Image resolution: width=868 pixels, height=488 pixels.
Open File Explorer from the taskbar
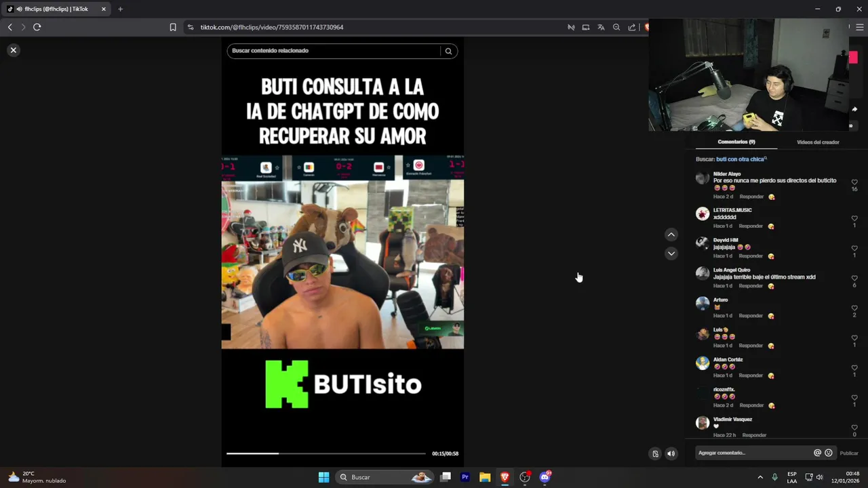[x=485, y=477]
